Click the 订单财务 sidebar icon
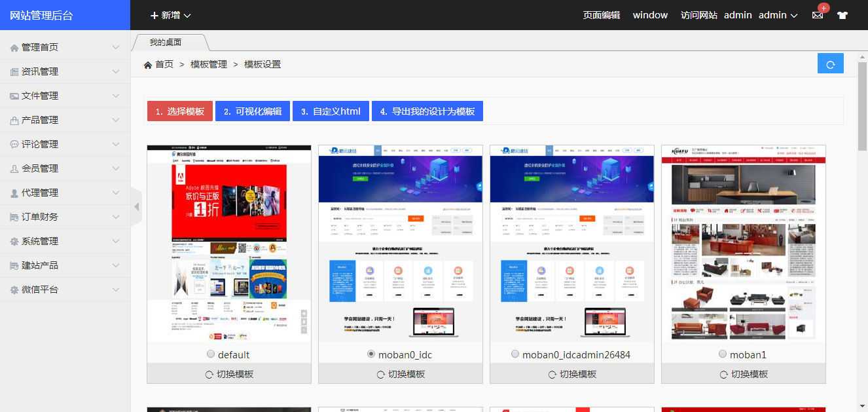Viewport: 868px width, 412px height. point(14,217)
